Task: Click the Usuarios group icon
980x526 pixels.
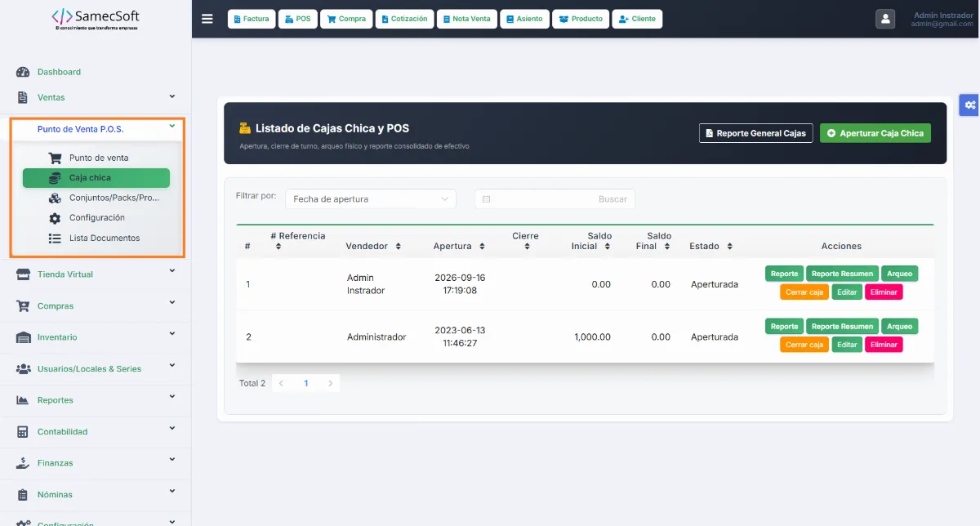Action: point(23,369)
